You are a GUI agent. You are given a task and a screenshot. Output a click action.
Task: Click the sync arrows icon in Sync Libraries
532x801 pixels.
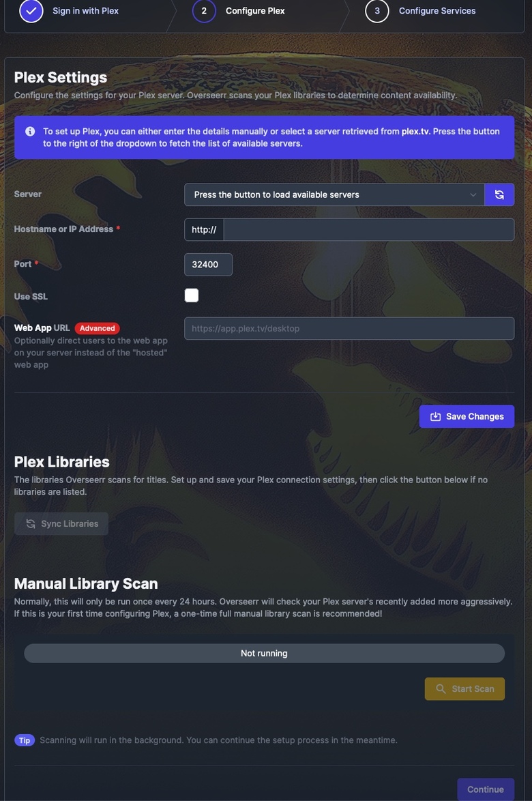31,523
